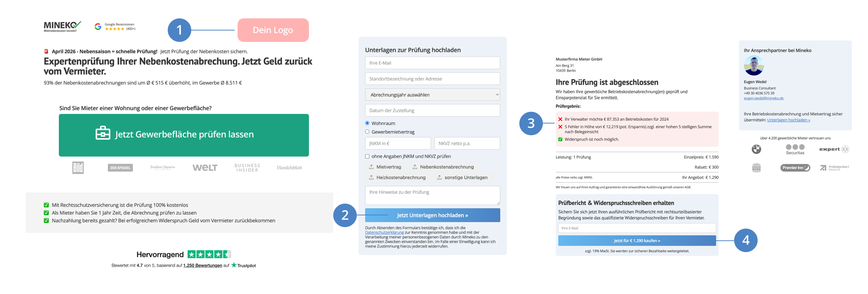
Task: Click the 'Standortbezeichnung oder Adresse' field
Action: tap(433, 79)
